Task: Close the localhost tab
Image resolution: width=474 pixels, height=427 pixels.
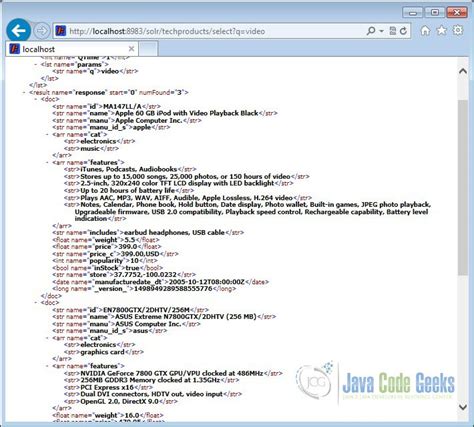Action: point(131,49)
